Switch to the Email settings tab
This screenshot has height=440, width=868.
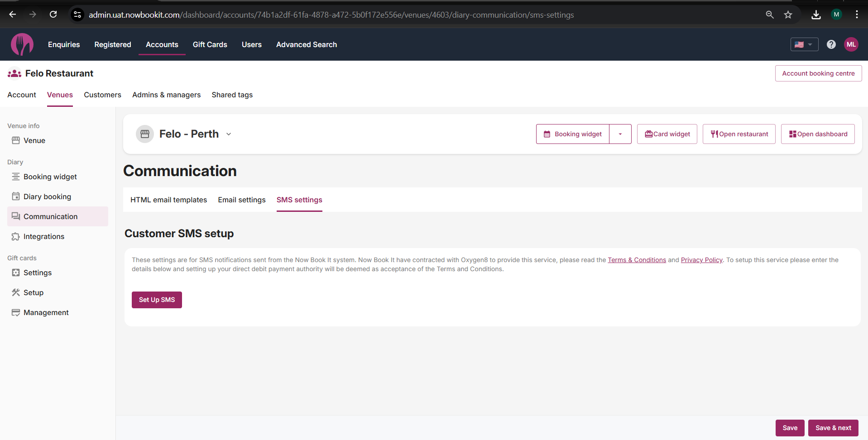click(241, 200)
